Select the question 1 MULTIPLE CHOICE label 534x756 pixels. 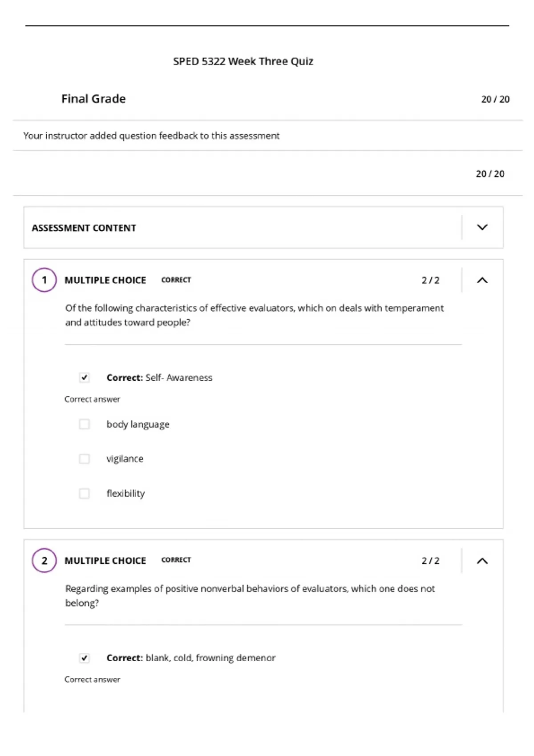pyautogui.click(x=105, y=280)
